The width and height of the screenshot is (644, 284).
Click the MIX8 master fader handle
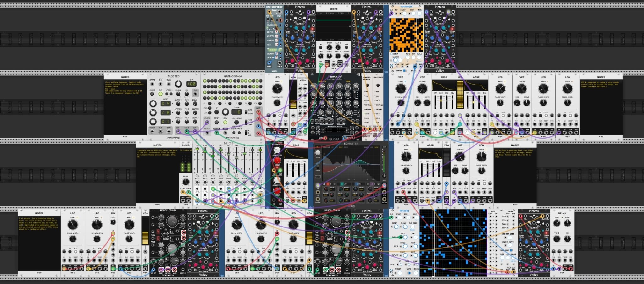point(260,150)
